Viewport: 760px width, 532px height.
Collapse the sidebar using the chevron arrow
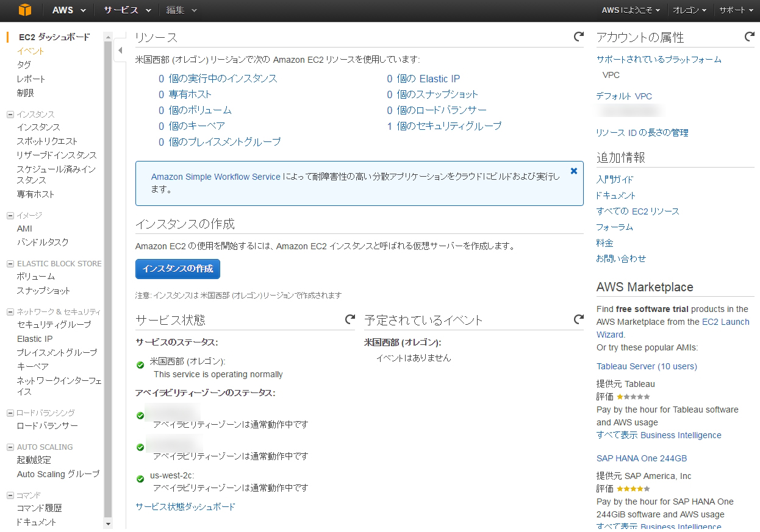[x=120, y=51]
